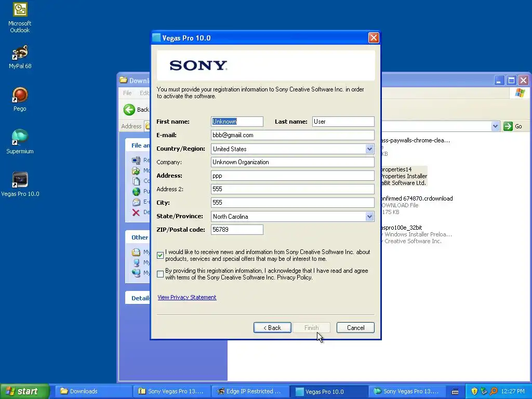This screenshot has width=532, height=399.
Task: Switch to last Sony Vegas Pro 13 taskbar button
Action: [x=406, y=391]
